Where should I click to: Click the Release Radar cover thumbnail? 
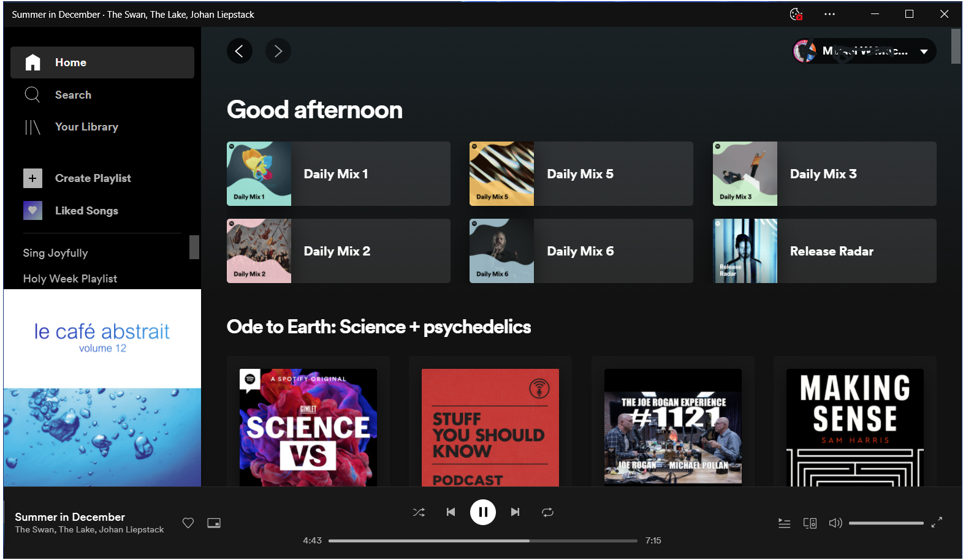(745, 251)
